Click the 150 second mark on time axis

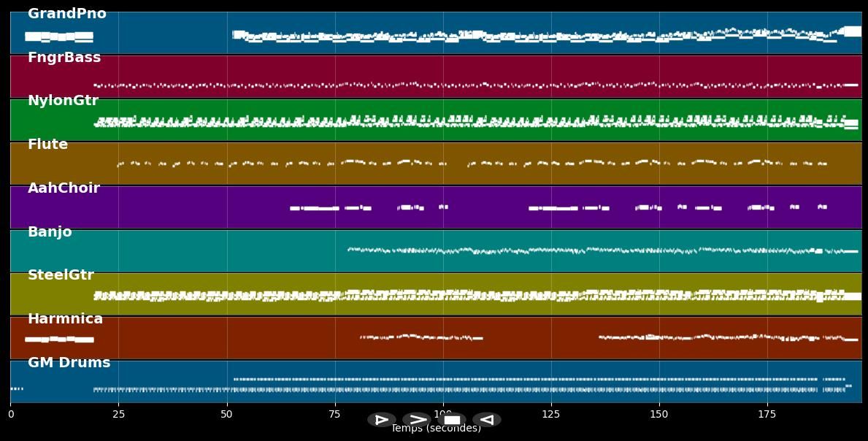(x=658, y=414)
